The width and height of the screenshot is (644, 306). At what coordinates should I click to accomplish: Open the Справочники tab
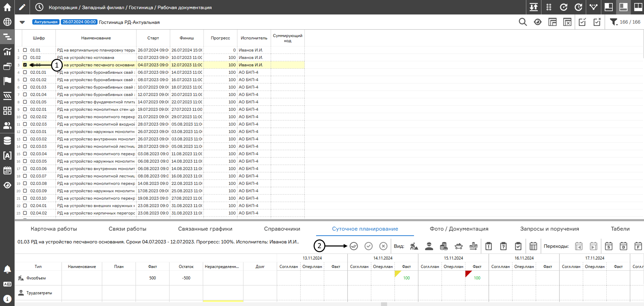(x=282, y=229)
